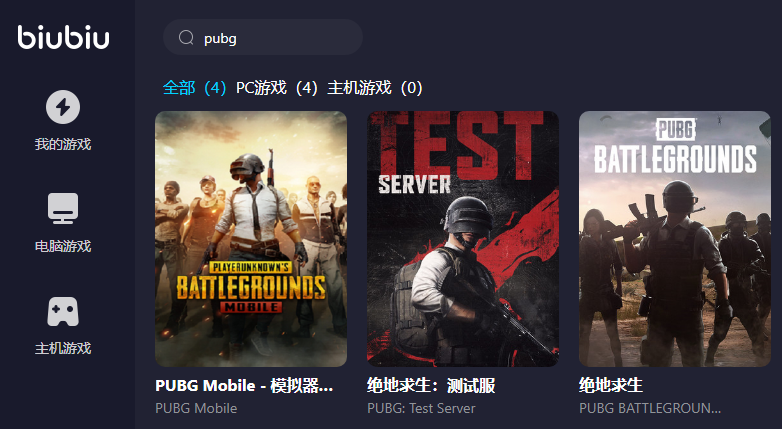Select the PC games monitor icon
The image size is (782, 429).
63,208
